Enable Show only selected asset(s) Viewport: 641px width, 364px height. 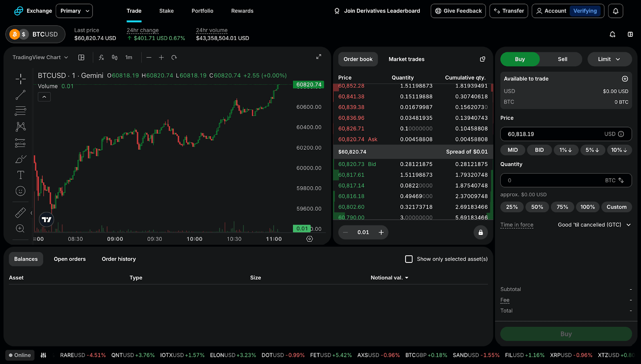409,259
